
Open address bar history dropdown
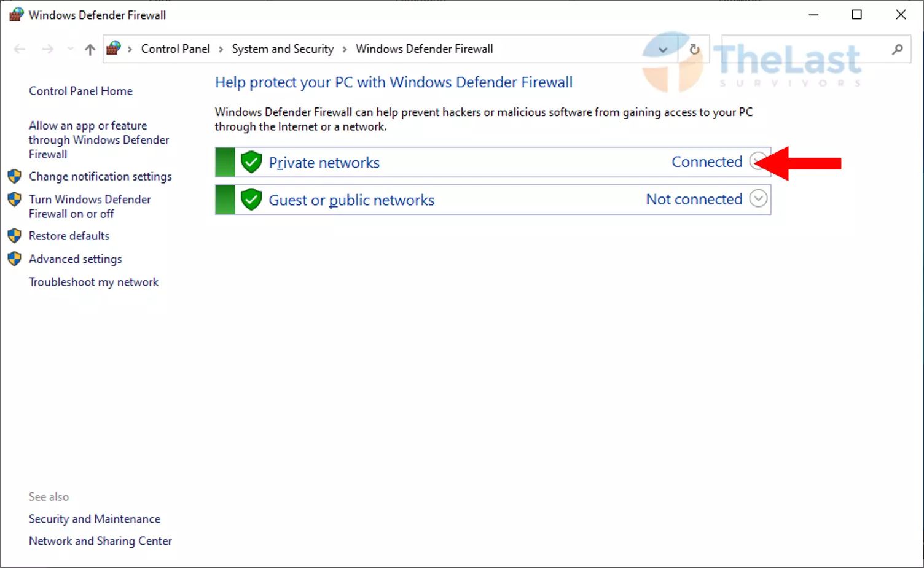663,49
